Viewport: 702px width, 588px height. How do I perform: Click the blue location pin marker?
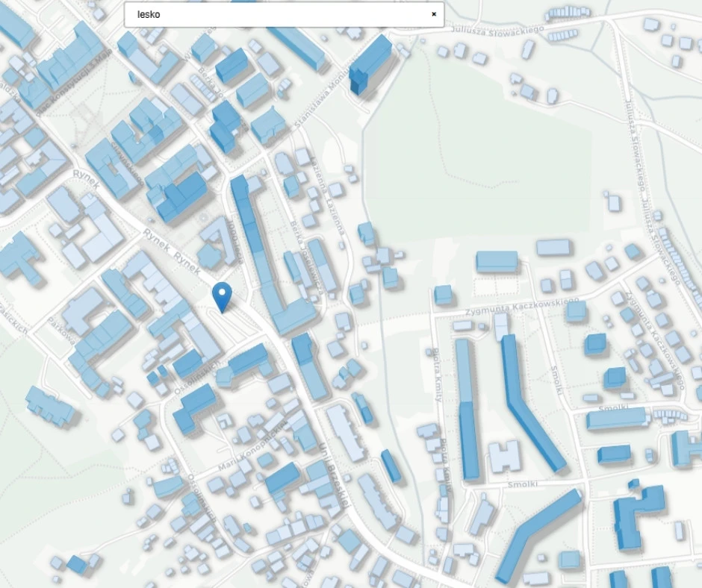click(x=222, y=295)
